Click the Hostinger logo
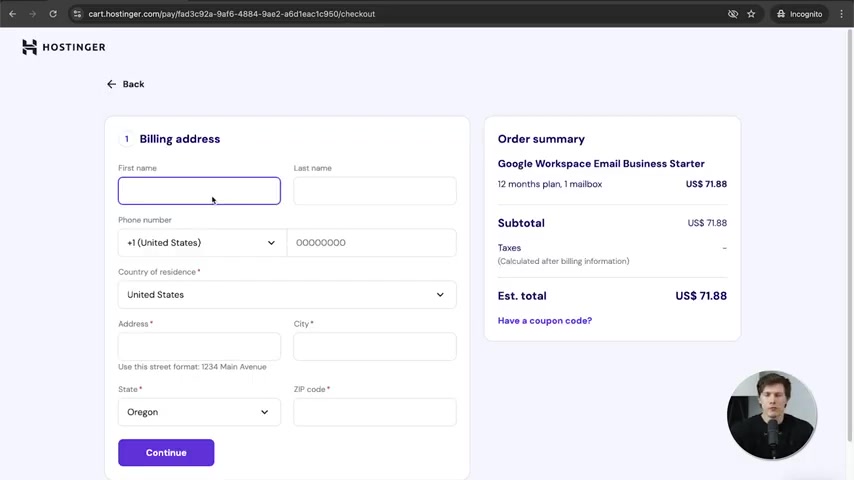Viewport: 854px width, 480px height. click(x=64, y=47)
